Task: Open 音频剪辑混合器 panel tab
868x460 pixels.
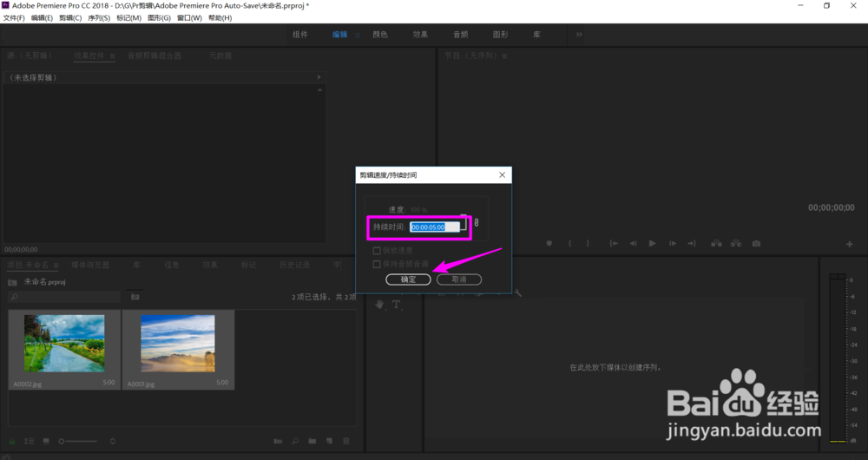Action: coord(155,56)
